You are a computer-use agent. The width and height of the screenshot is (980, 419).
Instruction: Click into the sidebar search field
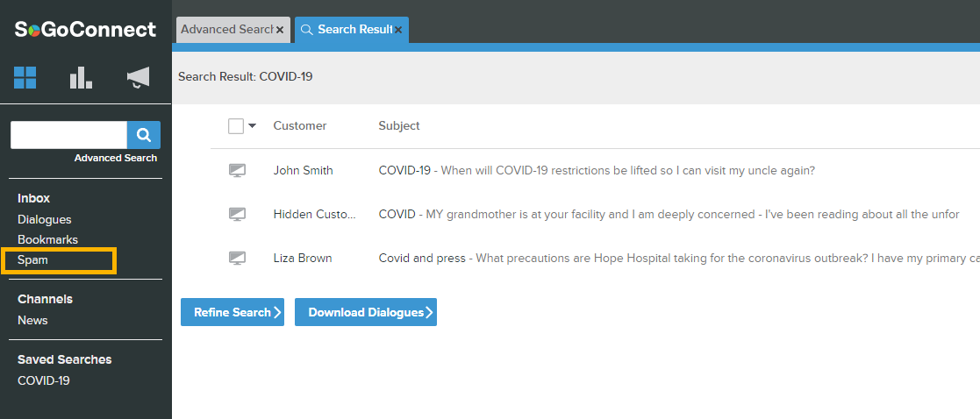pos(68,135)
